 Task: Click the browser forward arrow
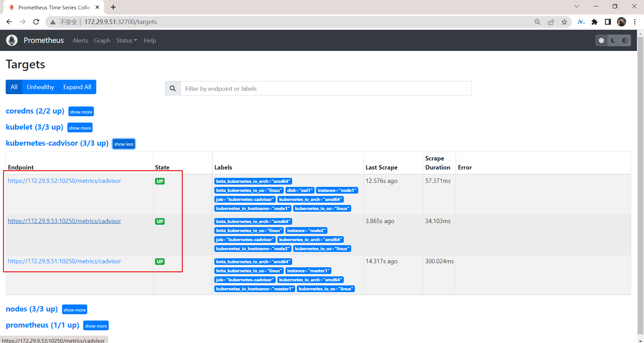(22, 22)
